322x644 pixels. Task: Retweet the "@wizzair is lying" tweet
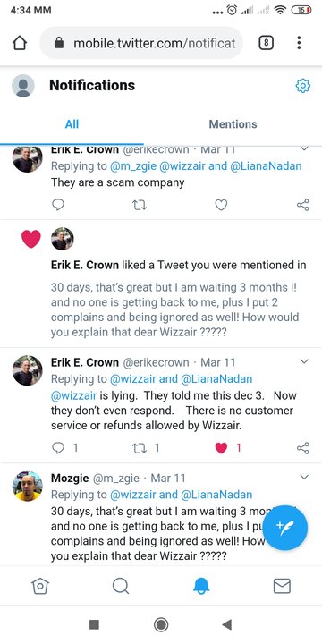click(x=140, y=448)
